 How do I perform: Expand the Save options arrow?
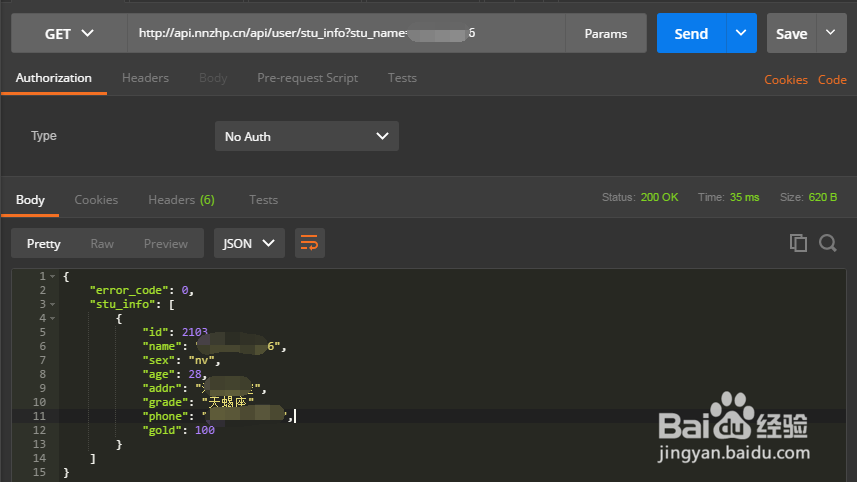click(831, 33)
